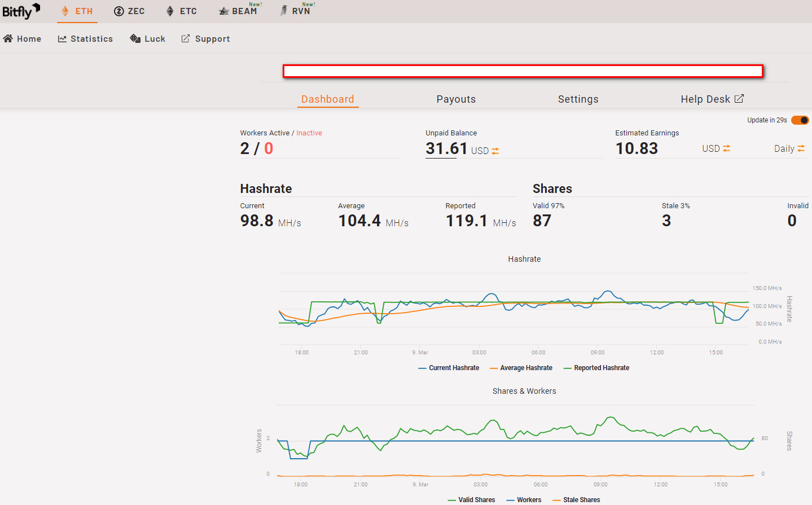Image resolution: width=812 pixels, height=505 pixels.
Task: Open the Statistics menu item
Action: [x=85, y=39]
